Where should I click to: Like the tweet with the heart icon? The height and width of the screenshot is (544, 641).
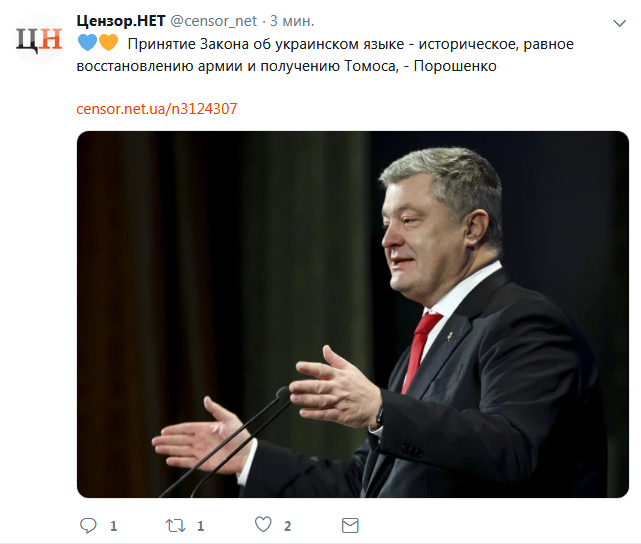[x=263, y=524]
